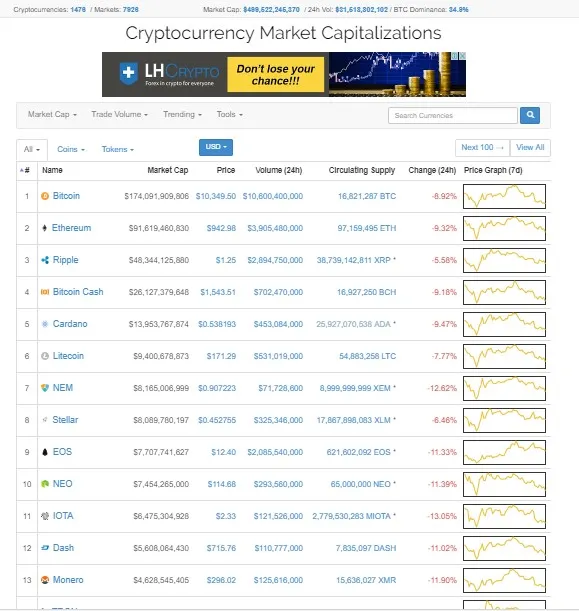Click the BTC Dominance percentage
579x611 pixels.
[458, 9]
